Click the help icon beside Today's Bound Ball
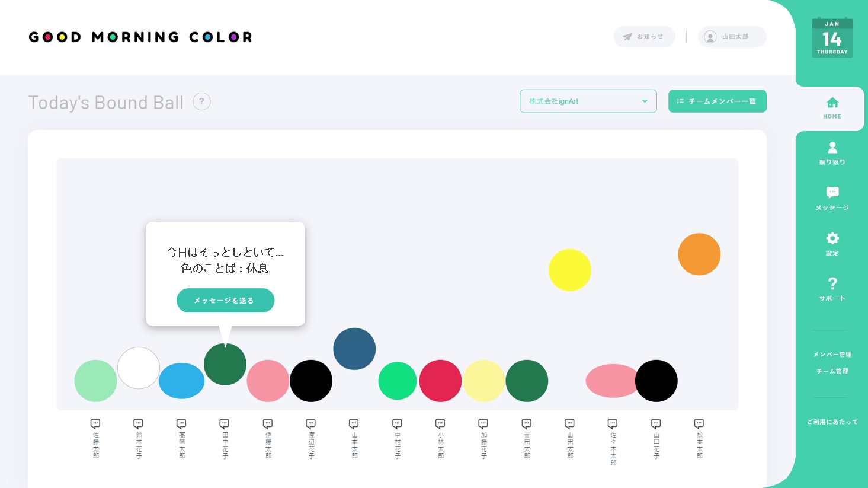This screenshot has height=488, width=868. [x=201, y=102]
